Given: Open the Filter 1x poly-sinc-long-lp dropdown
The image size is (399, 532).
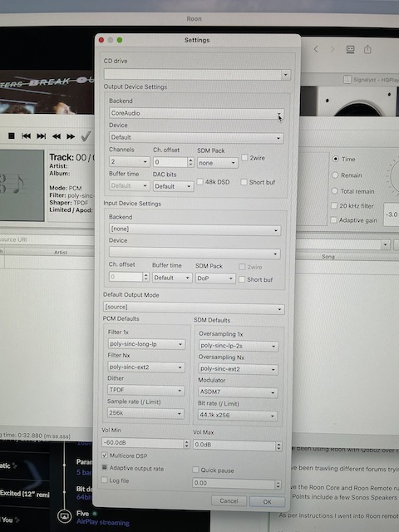Looking at the screenshot, I should pos(146,344).
